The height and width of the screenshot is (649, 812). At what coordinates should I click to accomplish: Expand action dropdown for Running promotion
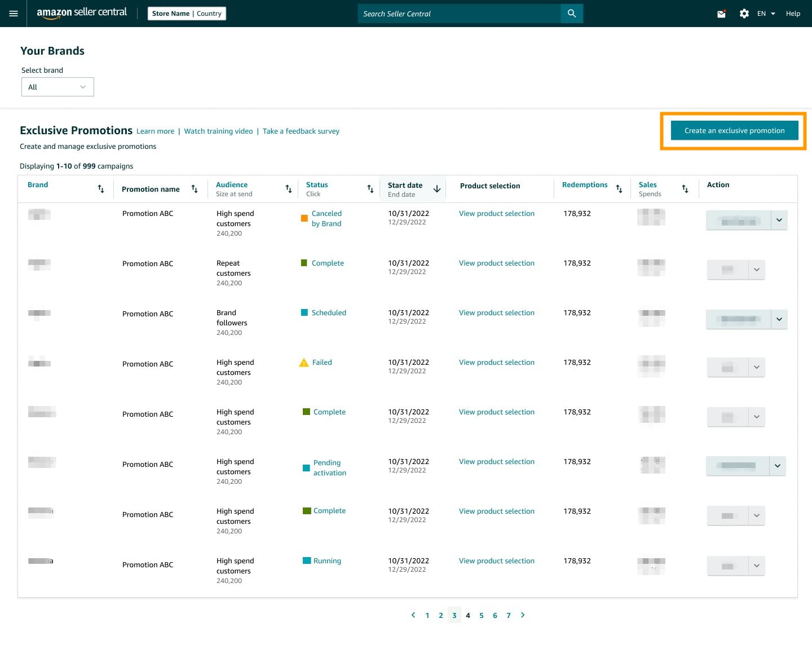click(756, 566)
